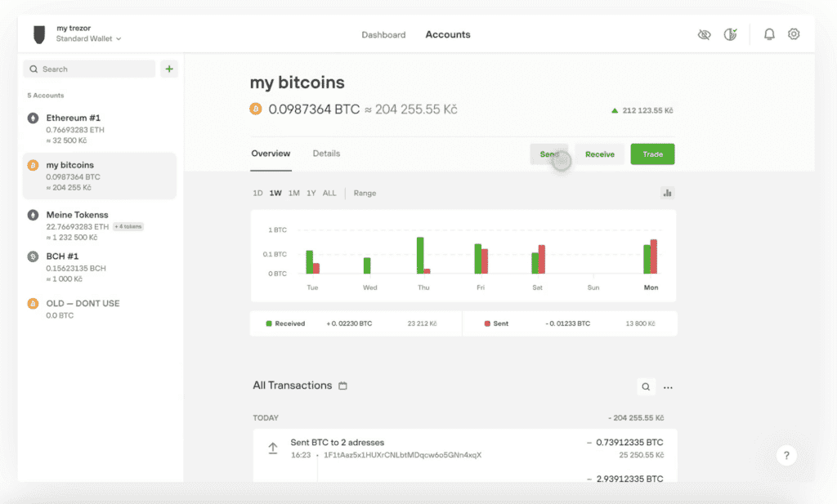The height and width of the screenshot is (504, 837).
Task: Search transactions with the magnifier icon
Action: (646, 386)
